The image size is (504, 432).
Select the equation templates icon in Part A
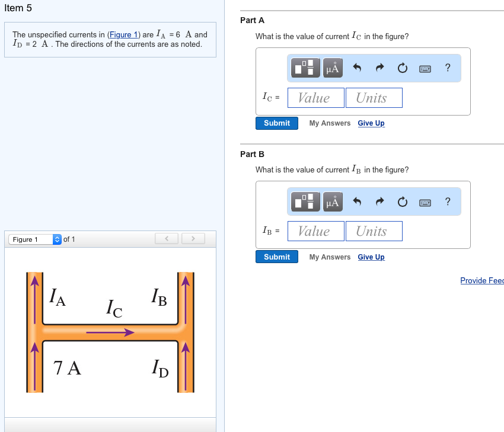[x=304, y=68]
